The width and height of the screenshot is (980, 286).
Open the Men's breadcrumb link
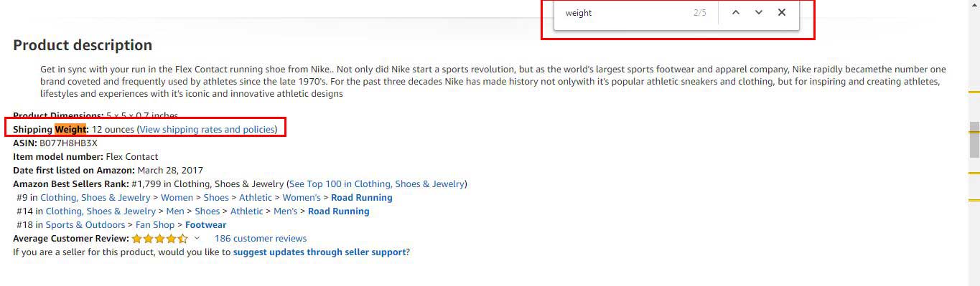286,211
